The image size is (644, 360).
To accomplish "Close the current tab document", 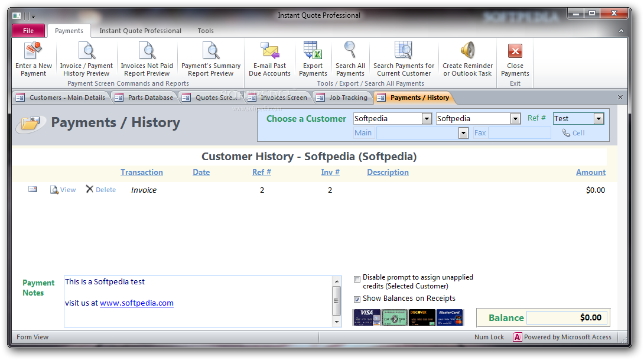I will point(620,98).
